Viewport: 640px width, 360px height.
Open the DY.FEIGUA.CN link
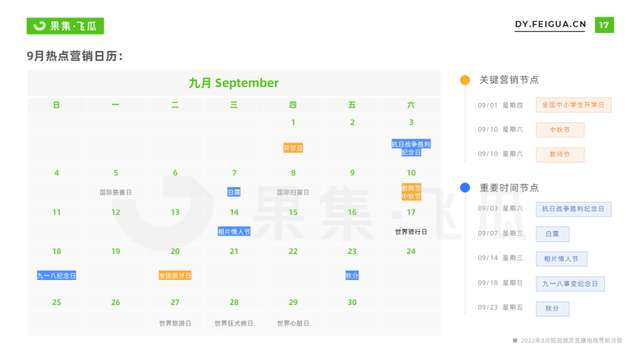click(x=550, y=24)
